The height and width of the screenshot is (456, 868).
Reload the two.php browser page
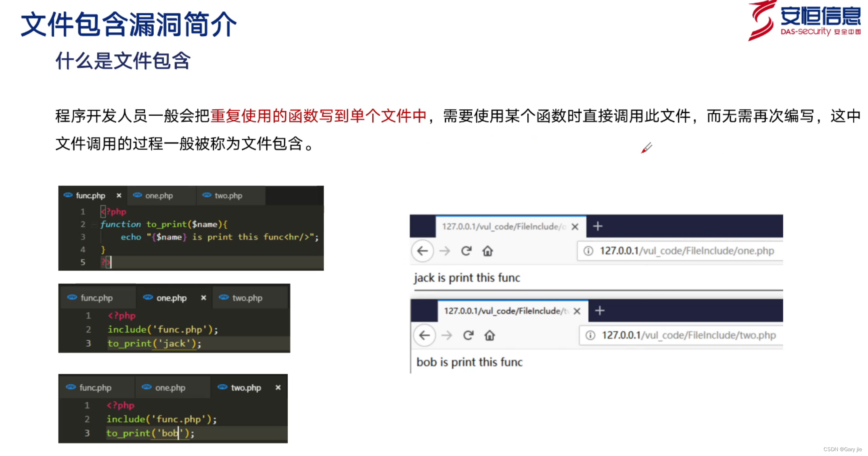click(x=468, y=335)
